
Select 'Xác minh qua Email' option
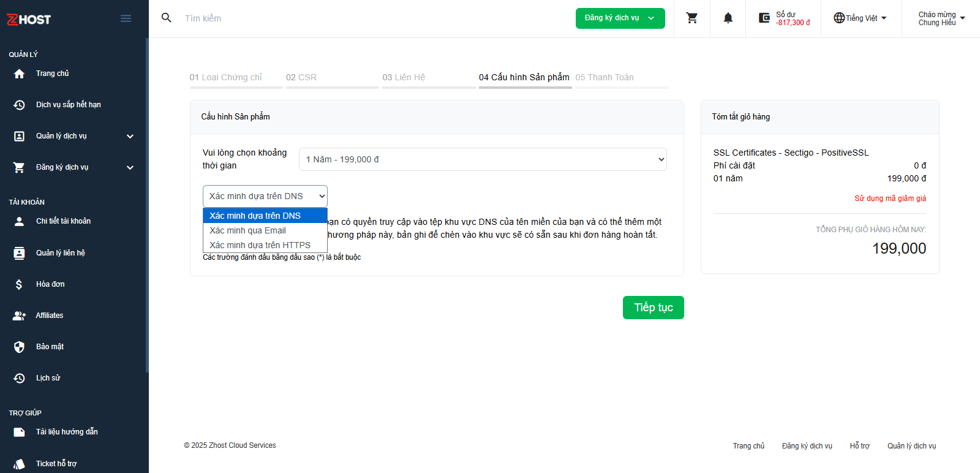(x=248, y=230)
